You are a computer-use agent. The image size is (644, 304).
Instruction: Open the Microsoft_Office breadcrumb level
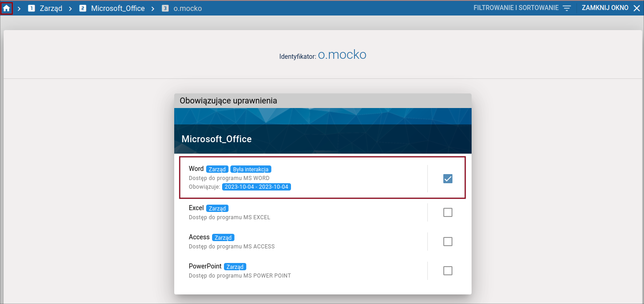(x=118, y=8)
